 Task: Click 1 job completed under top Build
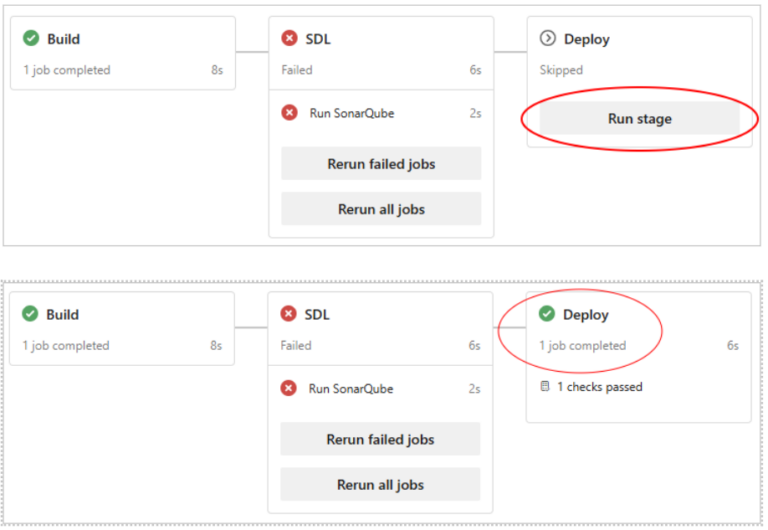click(67, 70)
